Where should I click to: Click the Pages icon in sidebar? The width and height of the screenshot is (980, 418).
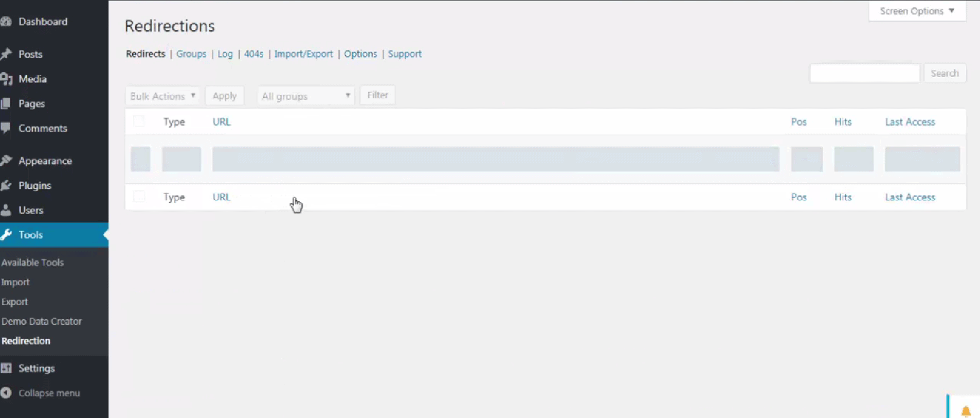point(6,103)
